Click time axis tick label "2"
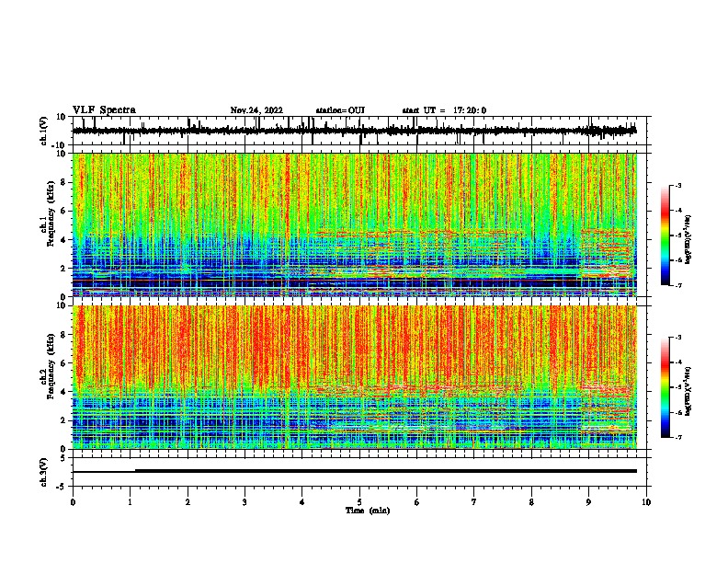This screenshot has width=728, height=563. (188, 502)
